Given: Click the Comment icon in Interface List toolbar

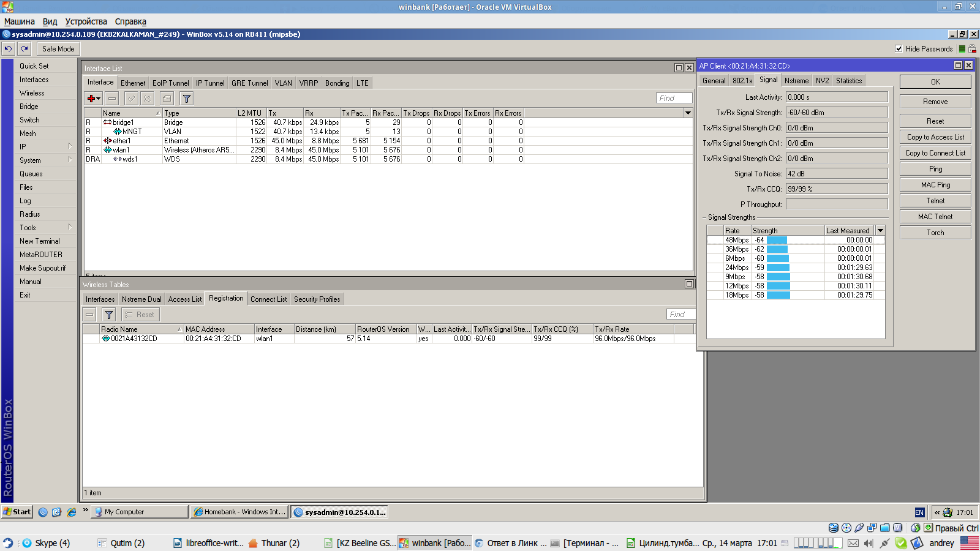Looking at the screenshot, I should [x=167, y=98].
